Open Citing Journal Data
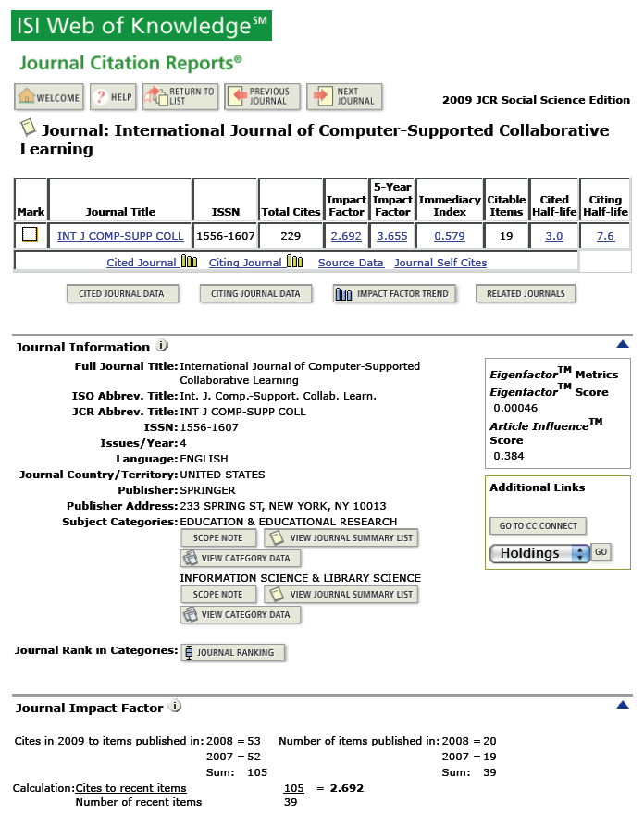 click(x=255, y=294)
